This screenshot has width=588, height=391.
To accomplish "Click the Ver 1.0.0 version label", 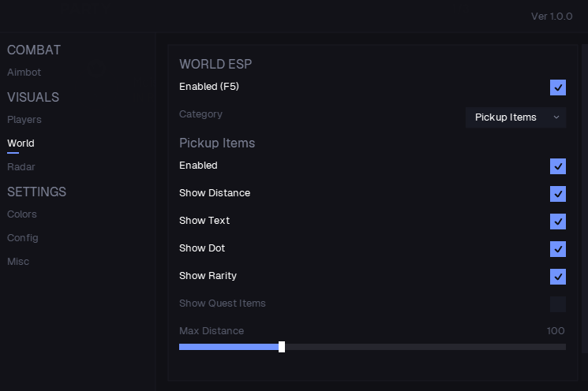I will coord(552,17).
